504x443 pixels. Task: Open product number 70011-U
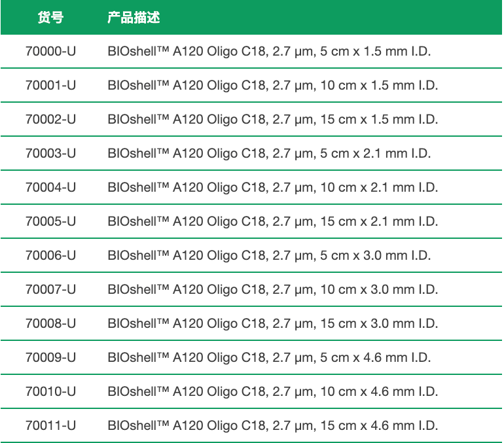pos(51,426)
